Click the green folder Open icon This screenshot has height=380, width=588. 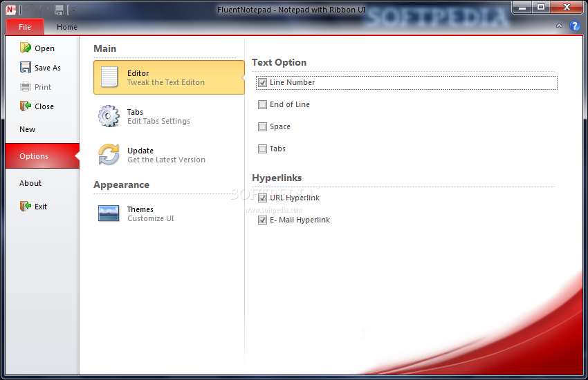point(26,48)
